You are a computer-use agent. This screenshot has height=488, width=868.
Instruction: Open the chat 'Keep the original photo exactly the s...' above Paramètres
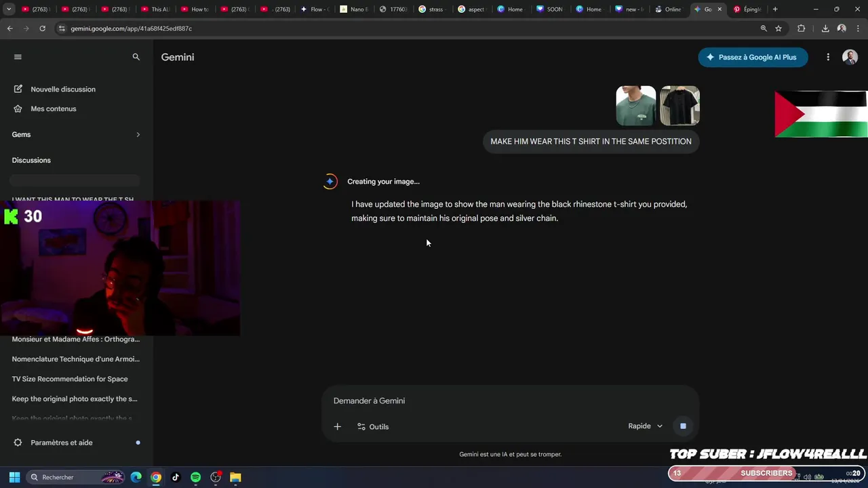pos(75,399)
